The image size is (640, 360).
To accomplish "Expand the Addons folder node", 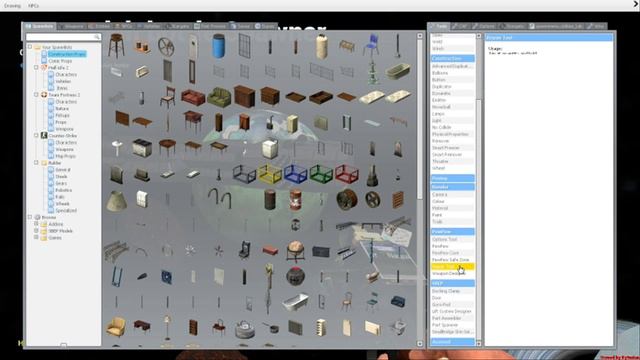I will tap(36, 224).
